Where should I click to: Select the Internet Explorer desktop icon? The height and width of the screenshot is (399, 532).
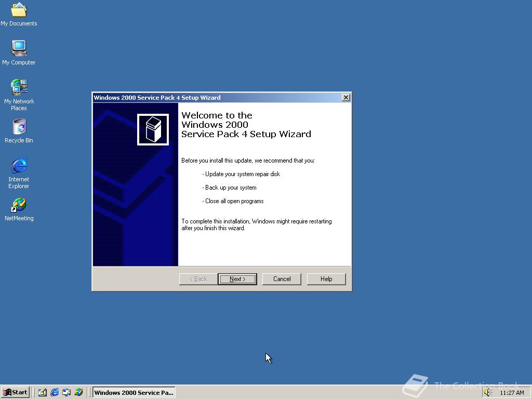[x=19, y=173]
